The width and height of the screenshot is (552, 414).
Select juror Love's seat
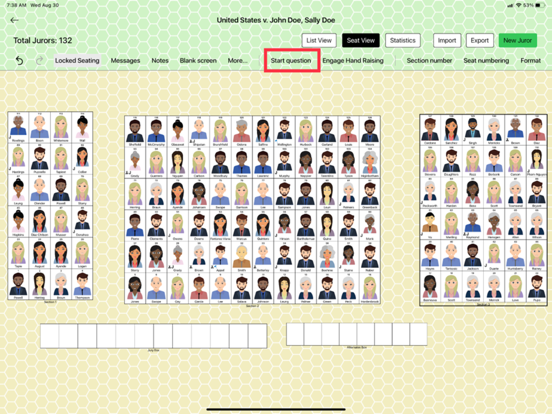point(515,287)
